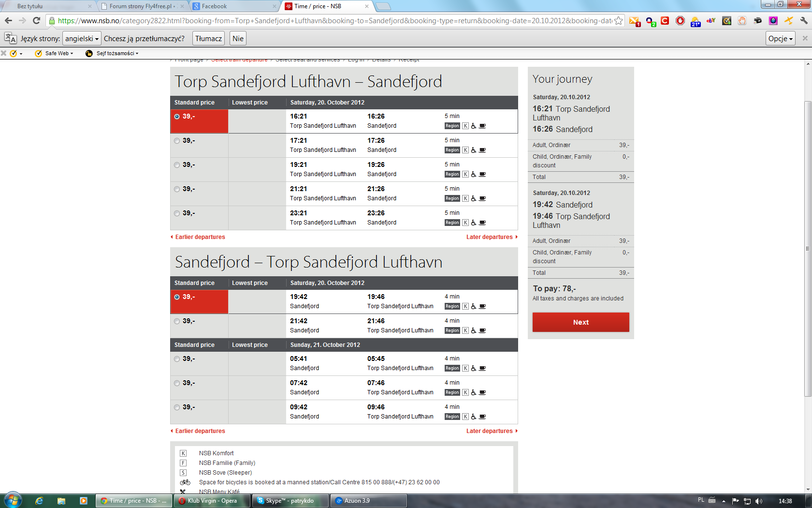The height and width of the screenshot is (508, 812).
Task: Click the wheelchair icon in the 16:21 row
Action: coord(474,126)
